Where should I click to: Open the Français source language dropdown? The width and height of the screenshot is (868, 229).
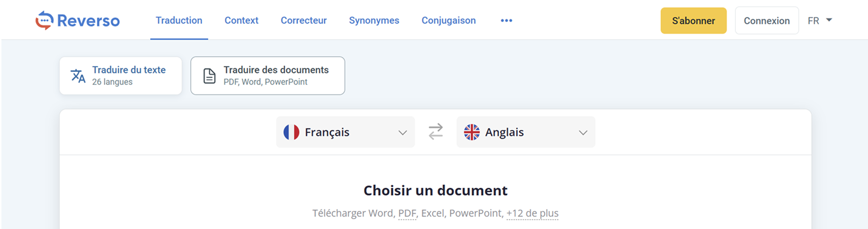(345, 132)
